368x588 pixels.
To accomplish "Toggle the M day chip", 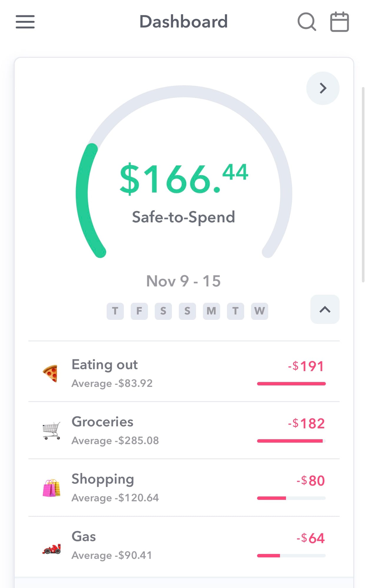I will (x=211, y=311).
